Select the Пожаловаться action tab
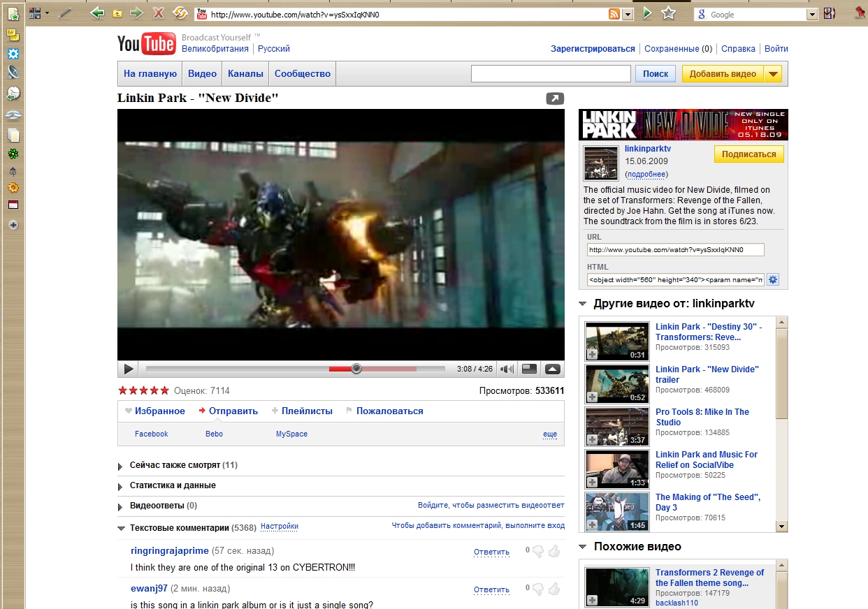Viewport: 868px width, 609px height. pos(385,411)
